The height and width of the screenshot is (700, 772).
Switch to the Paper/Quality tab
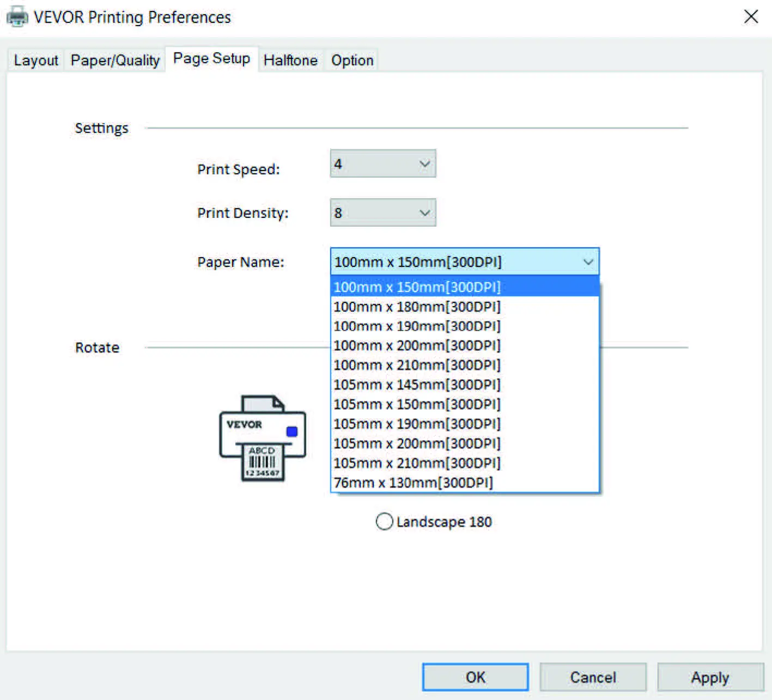click(x=115, y=60)
